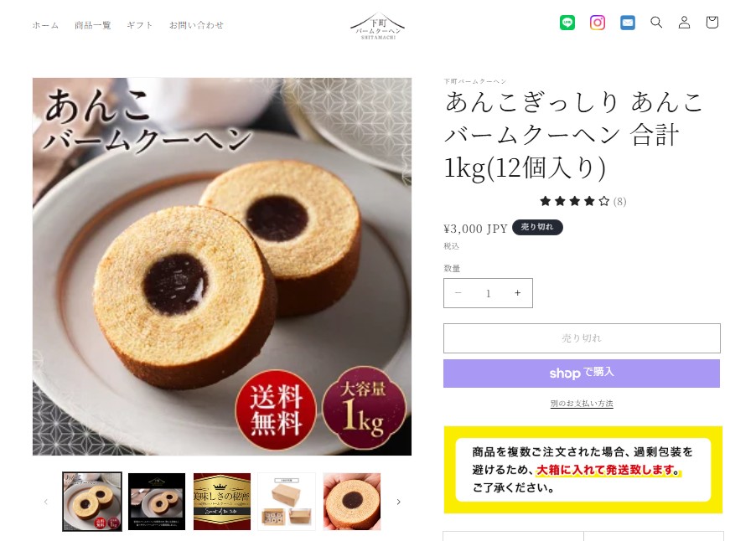756x541 pixels.
Task: Open お問い合わせ contact page link
Action: (196, 25)
